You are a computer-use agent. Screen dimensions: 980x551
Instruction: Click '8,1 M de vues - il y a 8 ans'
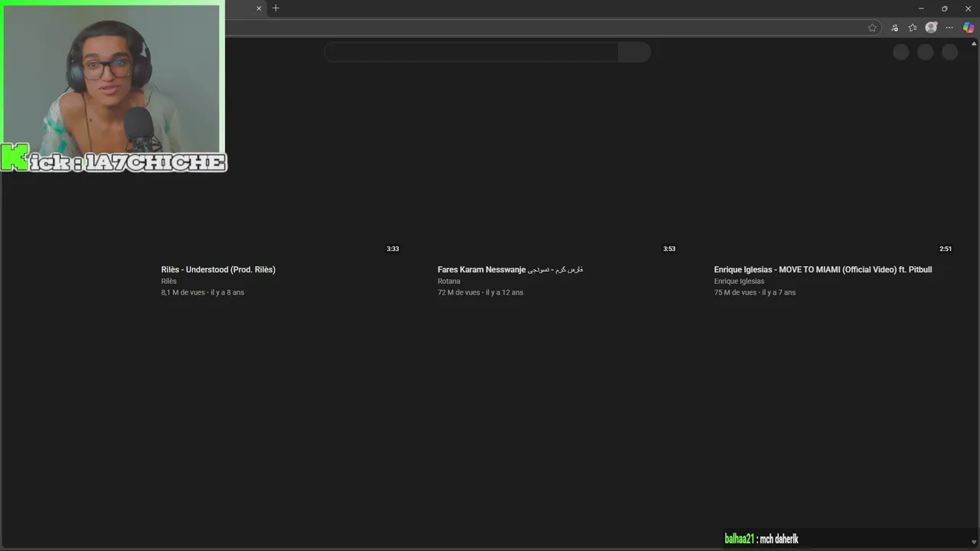(202, 292)
